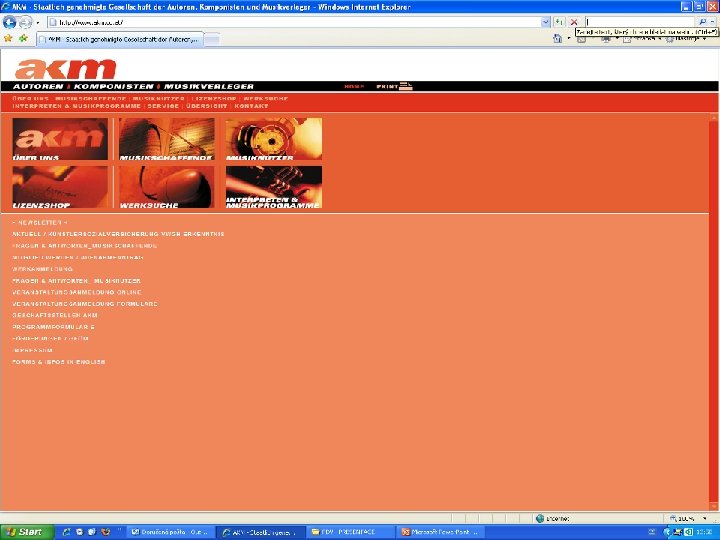Click the page vertical scrollbar

pos(713,312)
